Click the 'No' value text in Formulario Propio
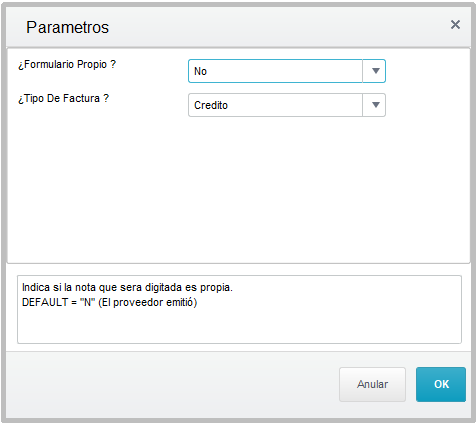The height and width of the screenshot is (425, 476). tap(200, 71)
